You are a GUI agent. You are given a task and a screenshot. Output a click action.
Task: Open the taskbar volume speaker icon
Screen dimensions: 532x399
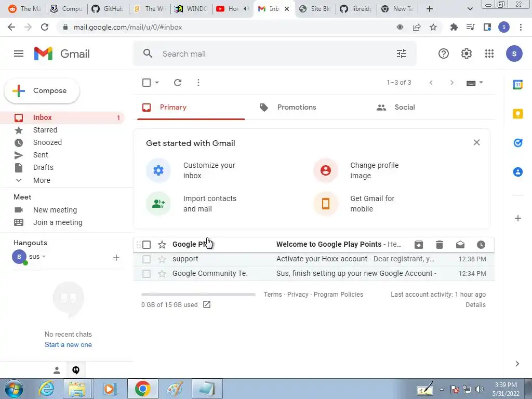480,389
